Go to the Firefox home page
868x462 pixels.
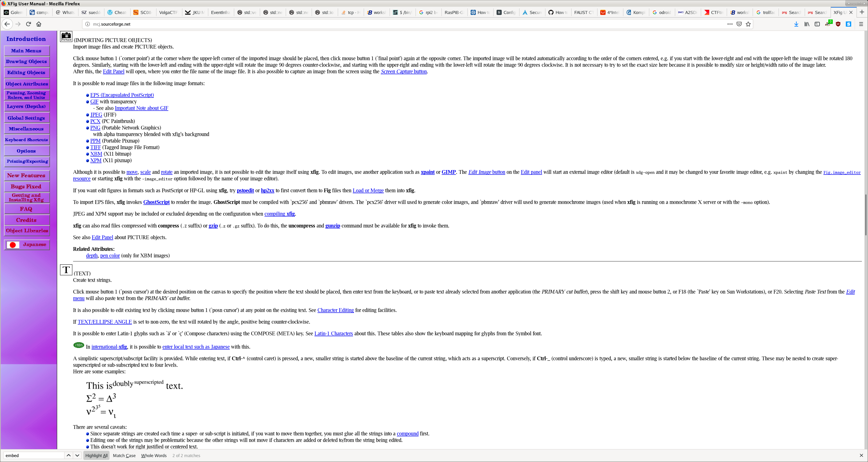39,24
